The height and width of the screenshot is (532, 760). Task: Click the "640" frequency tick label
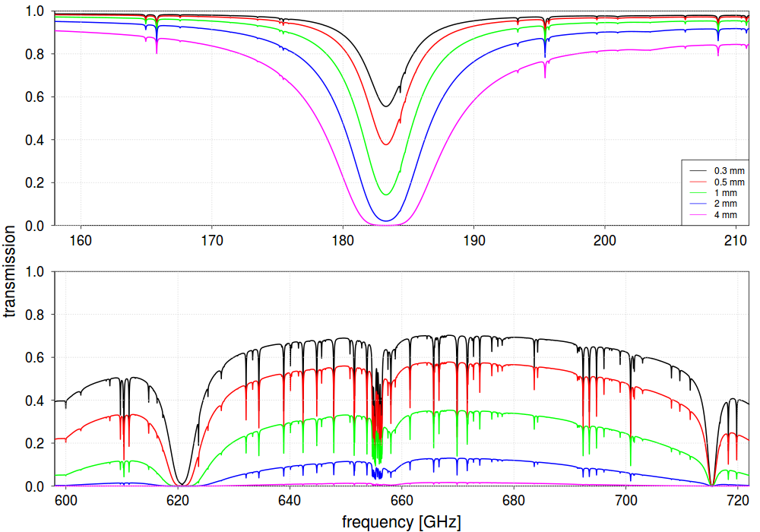[290, 501]
